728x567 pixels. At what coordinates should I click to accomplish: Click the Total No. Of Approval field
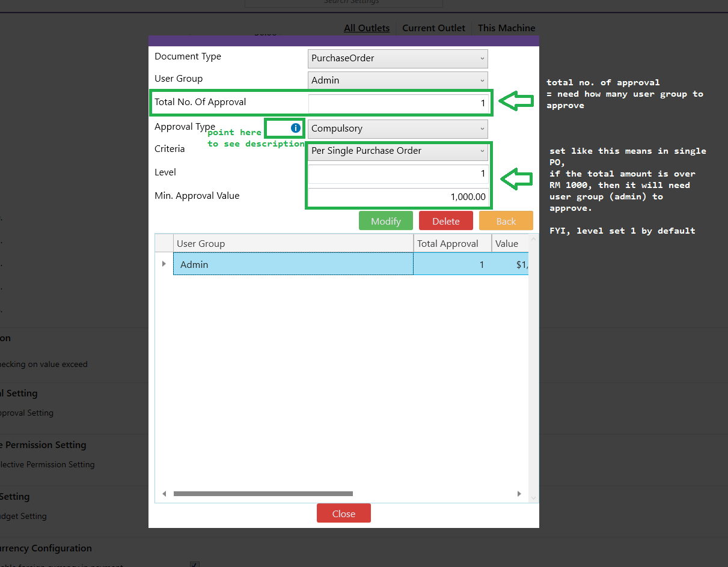click(397, 103)
